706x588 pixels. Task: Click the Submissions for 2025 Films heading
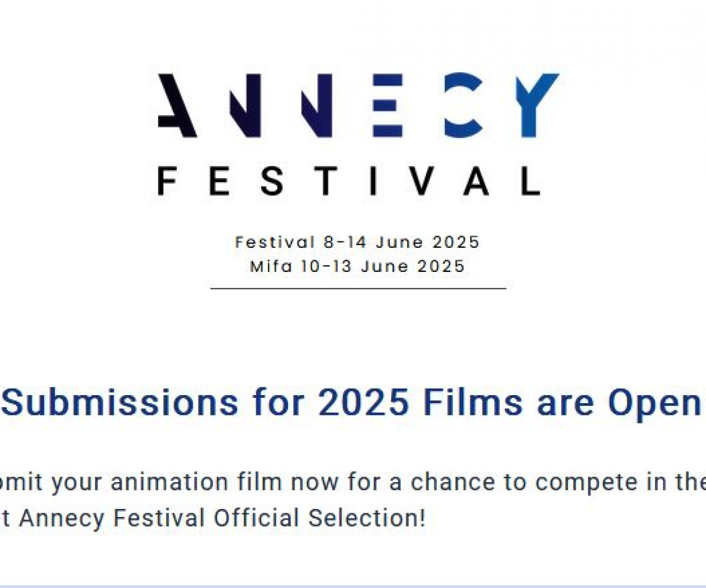351,403
